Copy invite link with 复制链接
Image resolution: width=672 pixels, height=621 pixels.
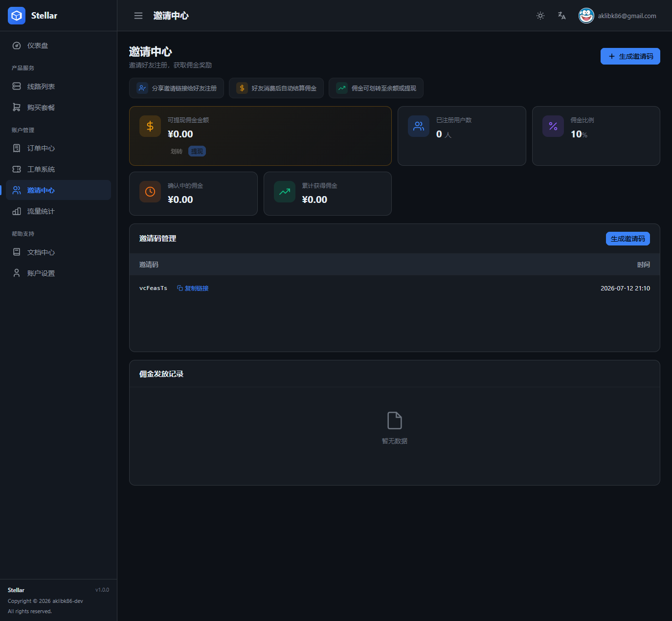point(193,288)
